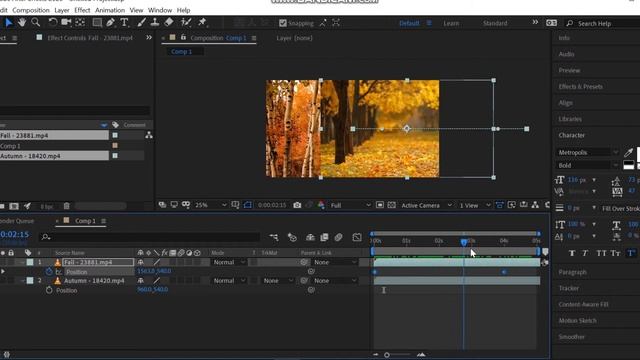Select the Horizontal Type tool

coord(124,22)
